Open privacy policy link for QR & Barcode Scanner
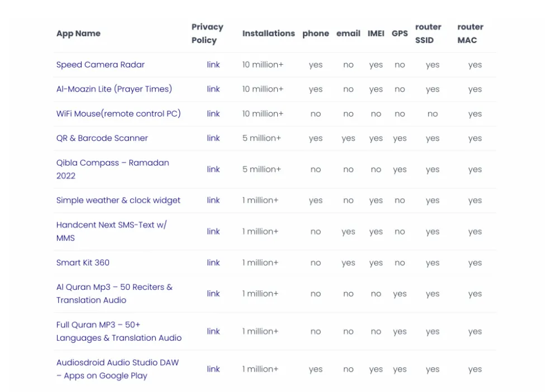Image resolution: width=551 pixels, height=392 pixels. 213,138
